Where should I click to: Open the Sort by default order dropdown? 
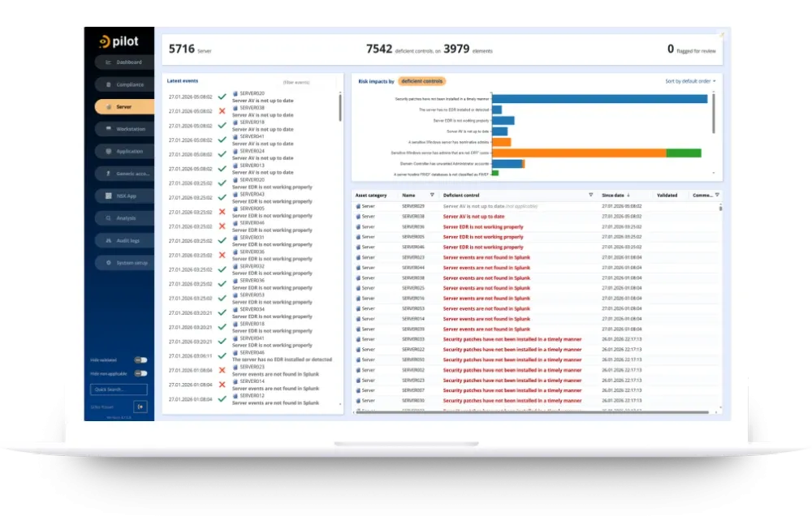[x=690, y=81]
